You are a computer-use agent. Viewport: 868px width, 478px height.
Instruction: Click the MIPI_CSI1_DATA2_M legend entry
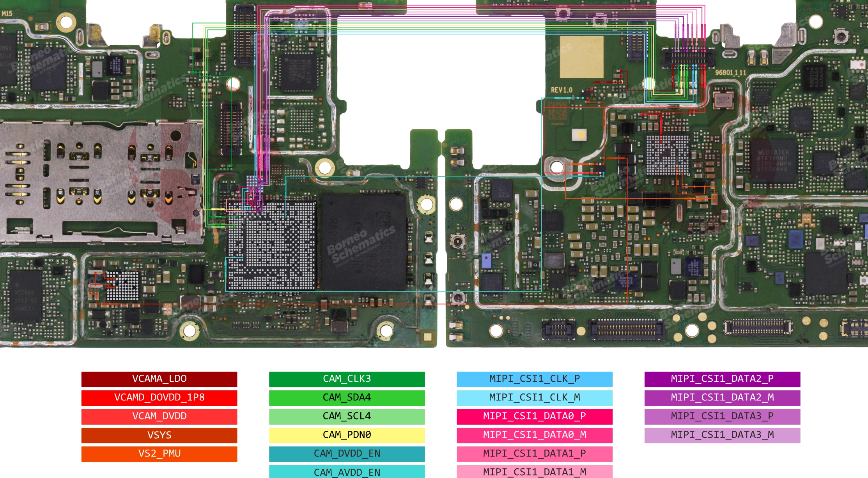tap(722, 398)
